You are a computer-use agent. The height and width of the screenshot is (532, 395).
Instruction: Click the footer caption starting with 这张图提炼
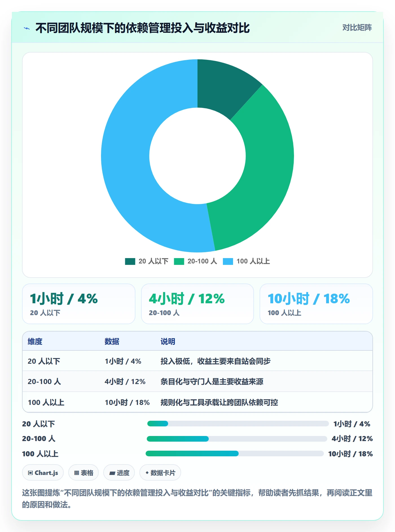(x=197, y=499)
